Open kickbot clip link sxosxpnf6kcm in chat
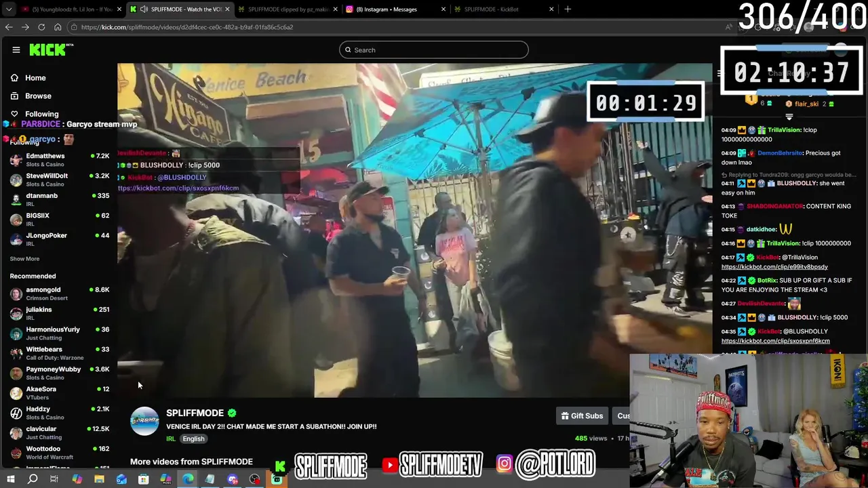This screenshot has width=868, height=488. pyautogui.click(x=775, y=341)
